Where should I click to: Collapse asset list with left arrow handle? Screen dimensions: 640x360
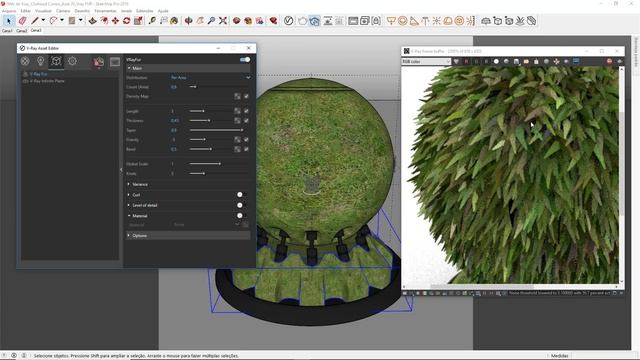click(121, 170)
